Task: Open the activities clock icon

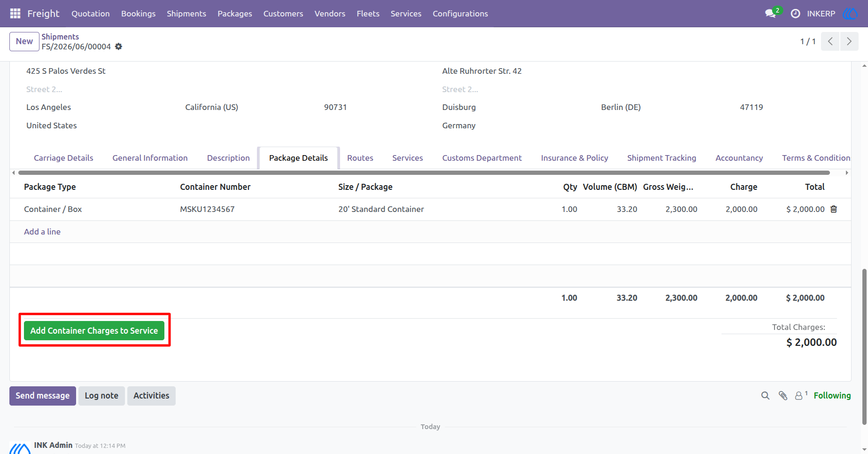Action: (x=795, y=14)
